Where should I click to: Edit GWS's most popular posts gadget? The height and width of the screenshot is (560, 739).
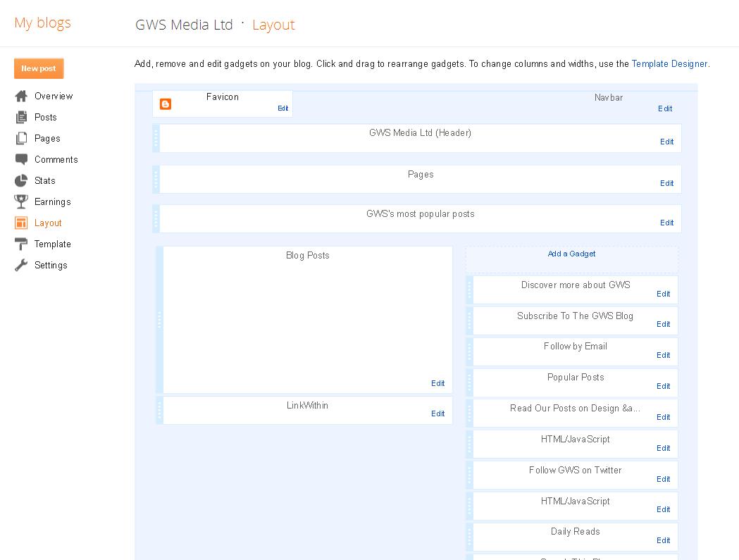(667, 223)
